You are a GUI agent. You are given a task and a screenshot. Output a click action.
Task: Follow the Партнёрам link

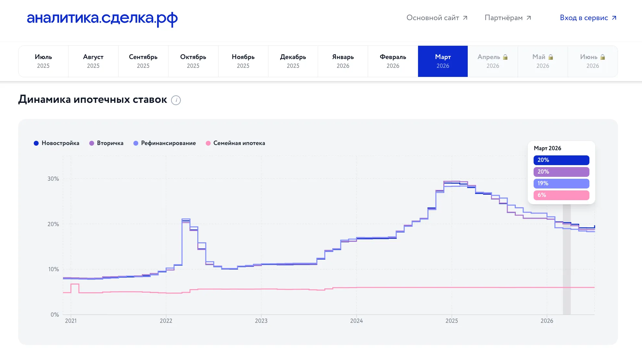pyautogui.click(x=508, y=18)
